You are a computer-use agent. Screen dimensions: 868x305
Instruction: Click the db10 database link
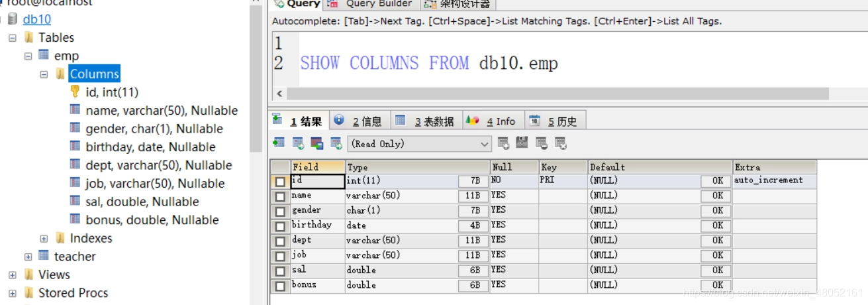(x=37, y=19)
